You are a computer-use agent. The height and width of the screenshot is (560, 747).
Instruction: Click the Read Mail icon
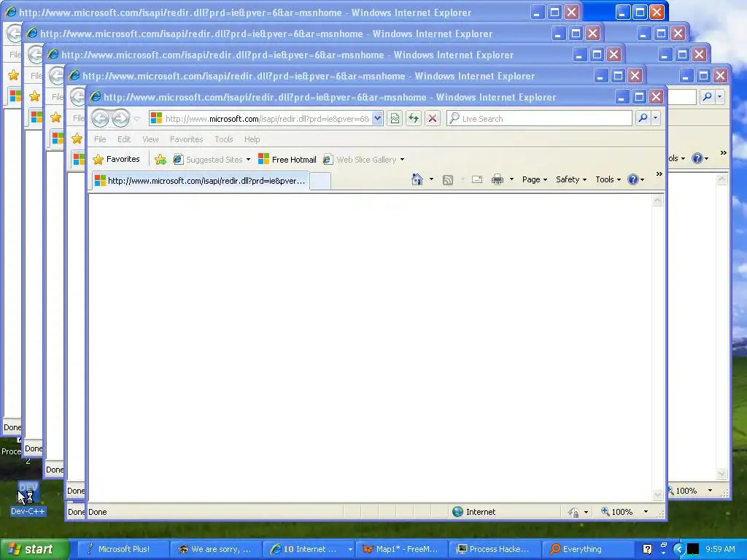[477, 179]
